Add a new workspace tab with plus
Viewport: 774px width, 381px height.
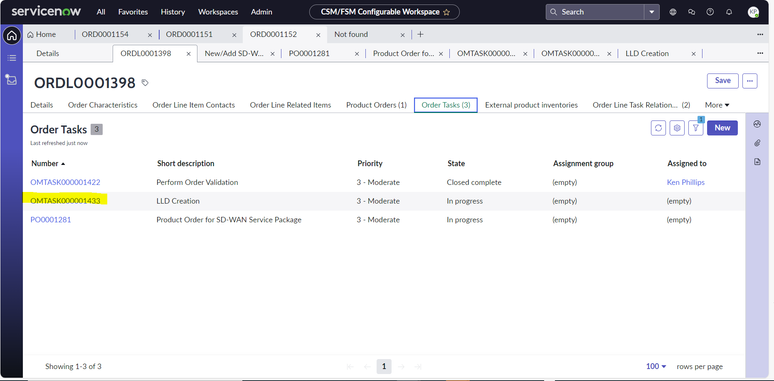coord(420,34)
